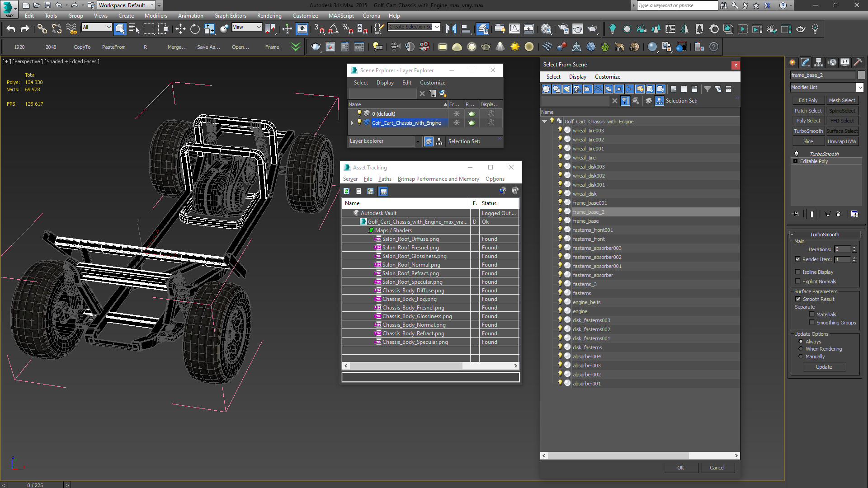Toggle Render Iters checkbox in TurboSmooth
This screenshot has height=488, width=868.
[797, 259]
